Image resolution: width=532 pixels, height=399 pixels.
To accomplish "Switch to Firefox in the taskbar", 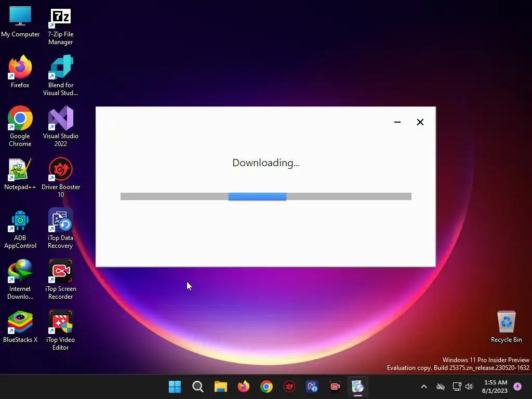I will (243, 387).
